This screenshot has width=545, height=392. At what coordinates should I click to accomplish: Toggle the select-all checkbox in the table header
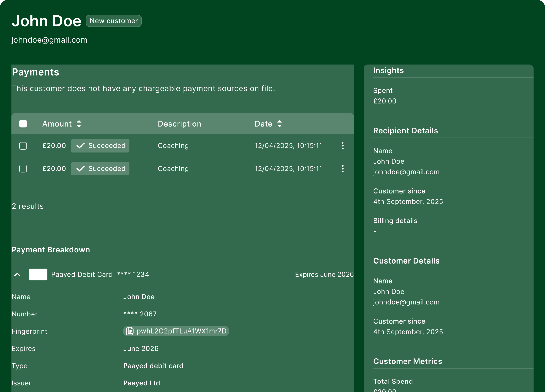(x=23, y=124)
